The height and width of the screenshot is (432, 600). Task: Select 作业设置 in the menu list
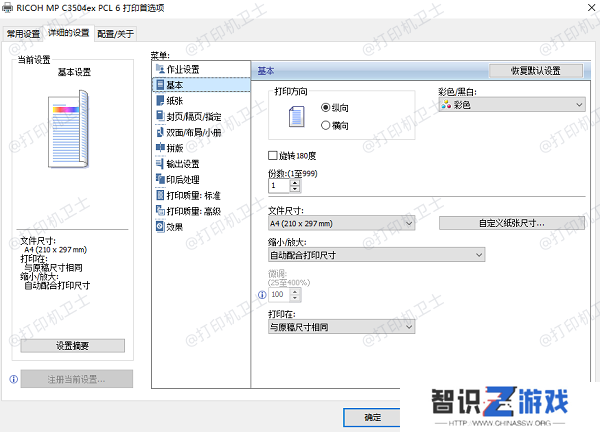tap(201, 69)
